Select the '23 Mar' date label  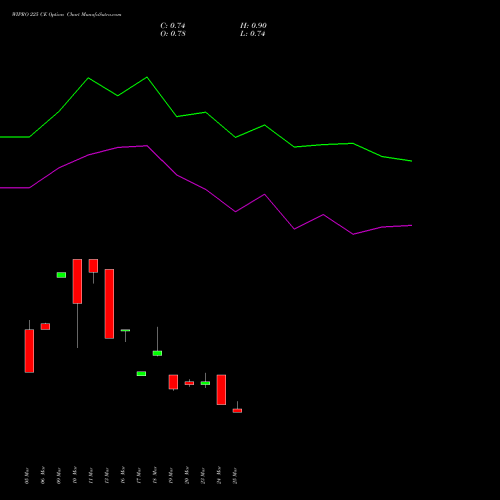pos(203,476)
